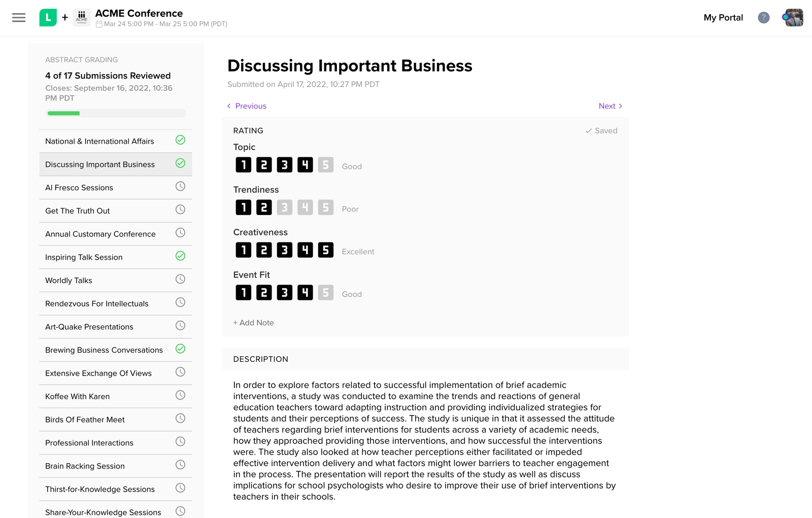Rate Trendiness as 5
This screenshot has width=812, height=518.
[x=325, y=207]
